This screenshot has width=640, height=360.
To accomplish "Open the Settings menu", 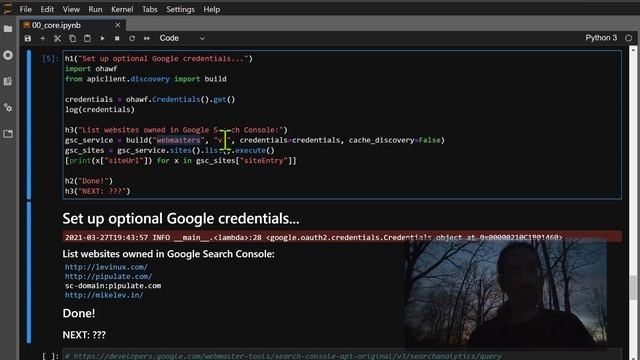I will tap(180, 9).
